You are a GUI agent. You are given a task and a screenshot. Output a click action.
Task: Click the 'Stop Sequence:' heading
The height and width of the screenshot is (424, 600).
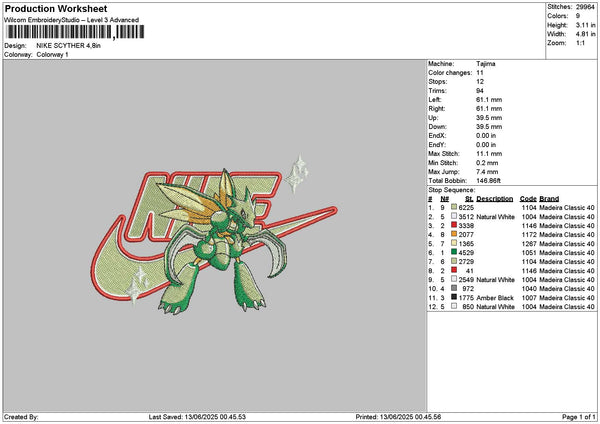click(452, 190)
